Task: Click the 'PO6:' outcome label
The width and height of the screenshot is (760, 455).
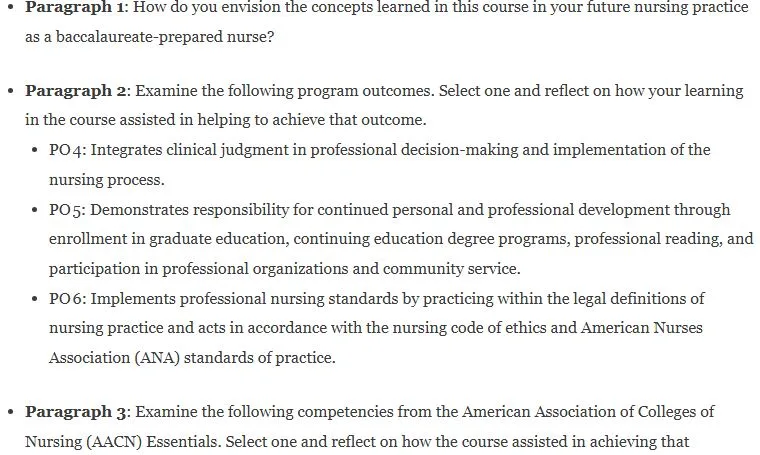Action: pyautogui.click(x=67, y=298)
